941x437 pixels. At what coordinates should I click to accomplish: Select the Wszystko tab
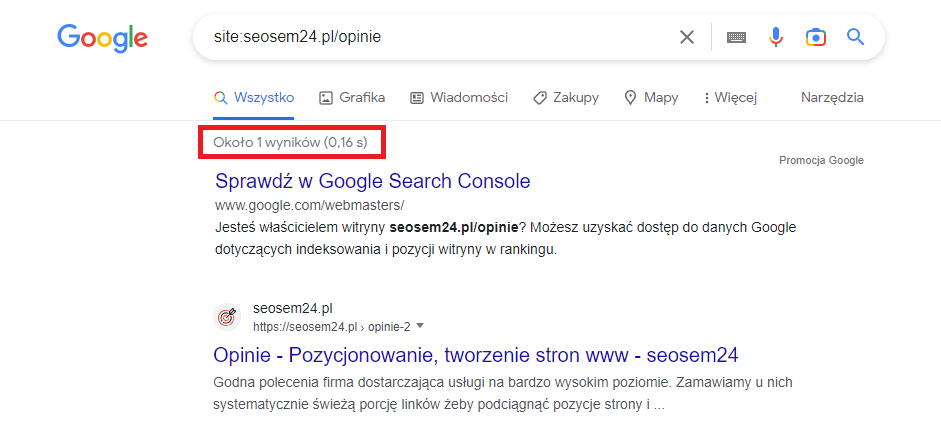[x=254, y=97]
